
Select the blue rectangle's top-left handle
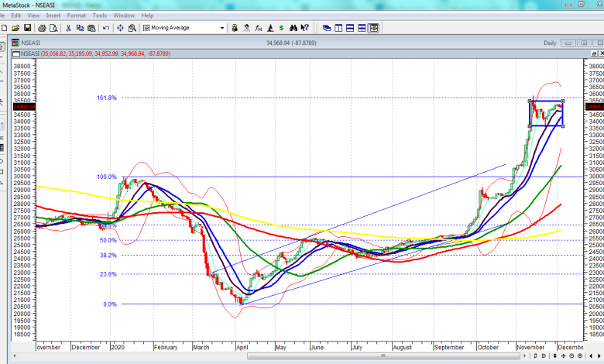tap(530, 101)
